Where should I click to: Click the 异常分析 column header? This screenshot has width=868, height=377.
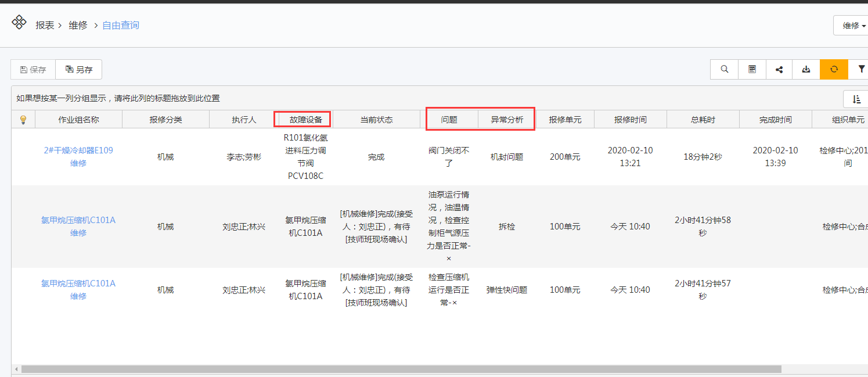click(x=507, y=120)
